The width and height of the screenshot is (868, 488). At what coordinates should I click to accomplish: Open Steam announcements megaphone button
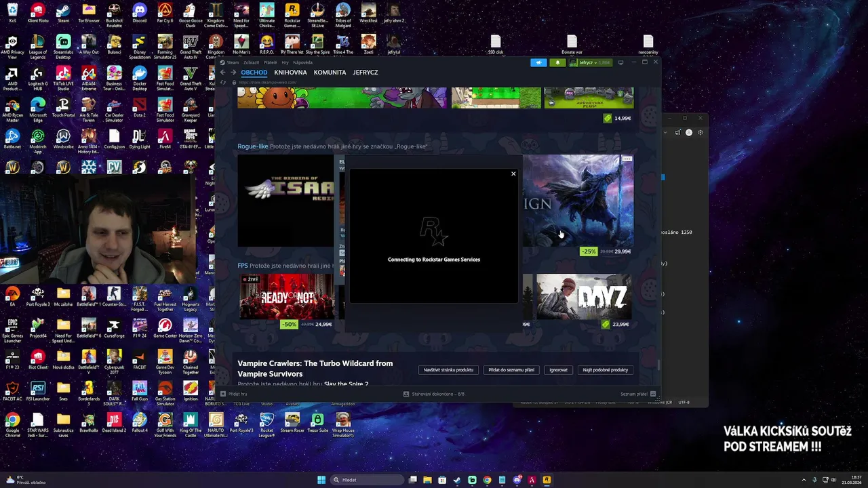[x=538, y=62]
